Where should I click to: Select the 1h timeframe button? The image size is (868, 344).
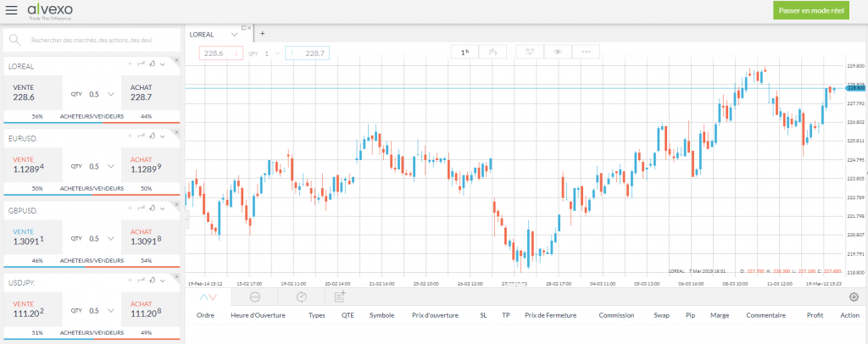tap(465, 52)
